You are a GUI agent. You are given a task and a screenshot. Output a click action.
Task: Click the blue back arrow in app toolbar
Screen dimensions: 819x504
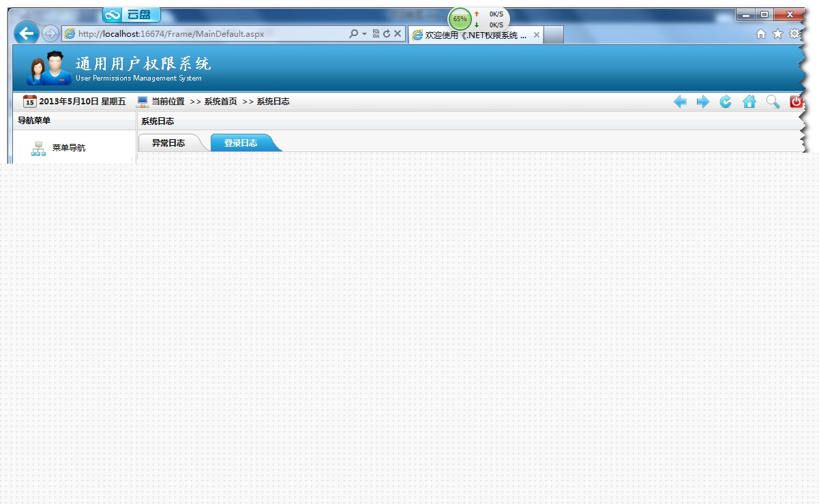[680, 102]
